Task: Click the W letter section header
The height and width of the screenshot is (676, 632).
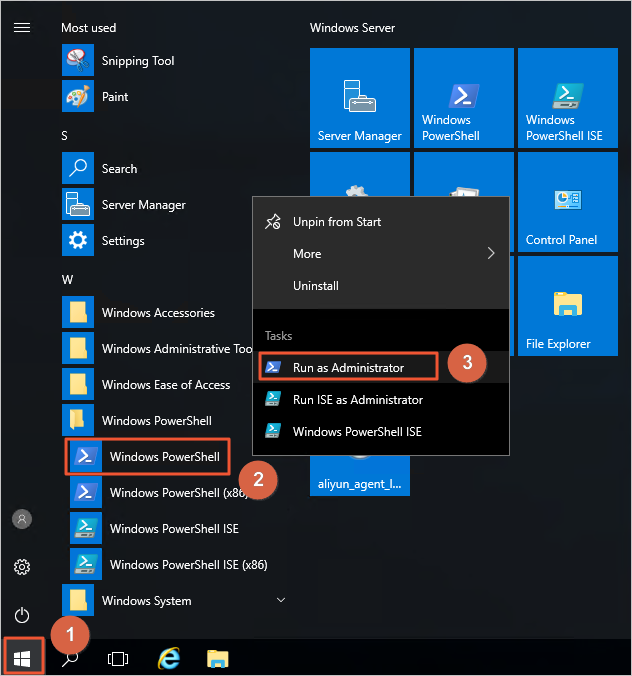Action: click(x=67, y=280)
